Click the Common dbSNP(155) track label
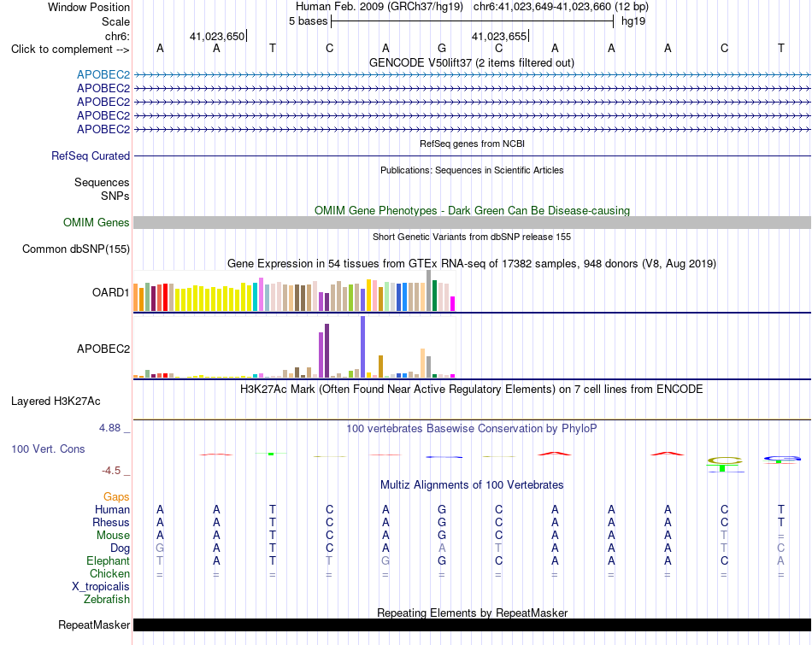 75,249
